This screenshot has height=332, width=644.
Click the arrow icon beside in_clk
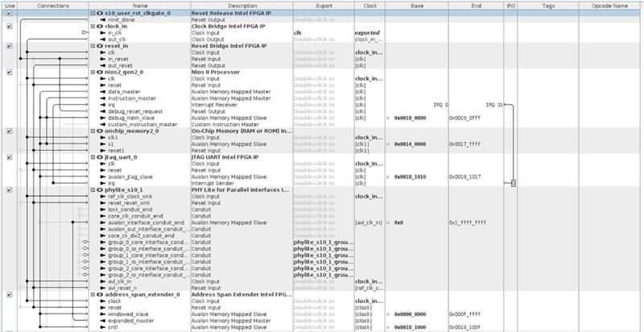(x=103, y=33)
